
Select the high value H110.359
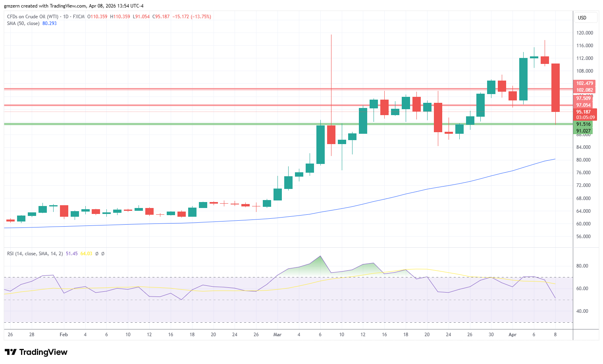[120, 17]
